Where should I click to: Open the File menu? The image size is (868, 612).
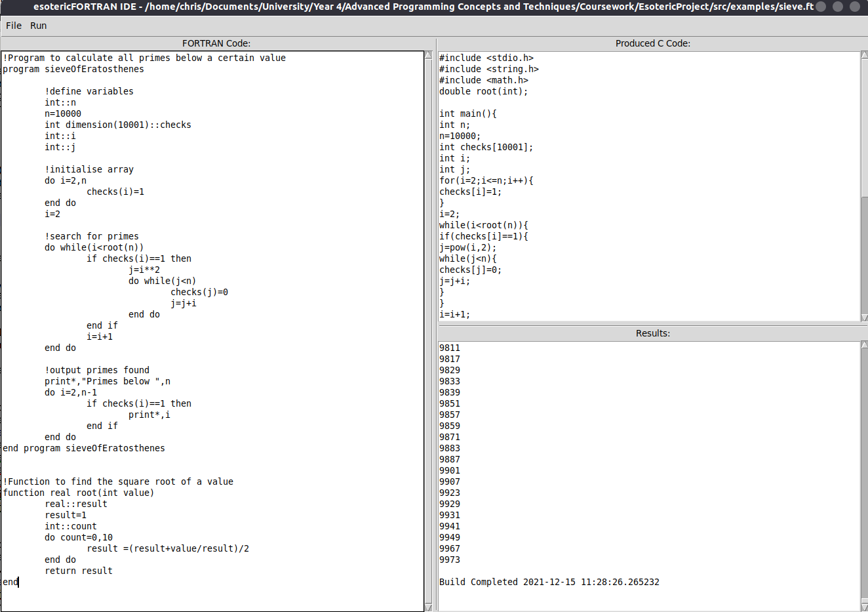click(14, 26)
